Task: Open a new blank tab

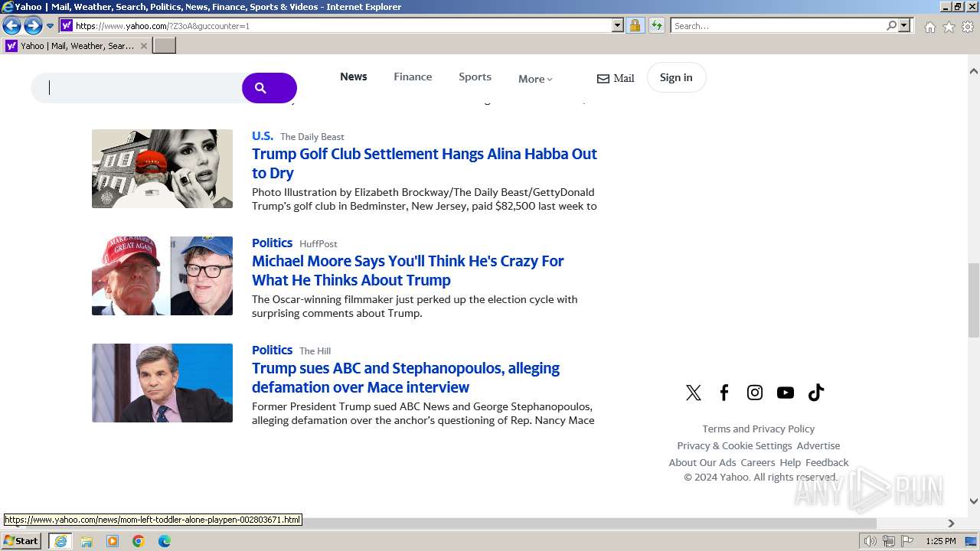Action: click(165, 46)
